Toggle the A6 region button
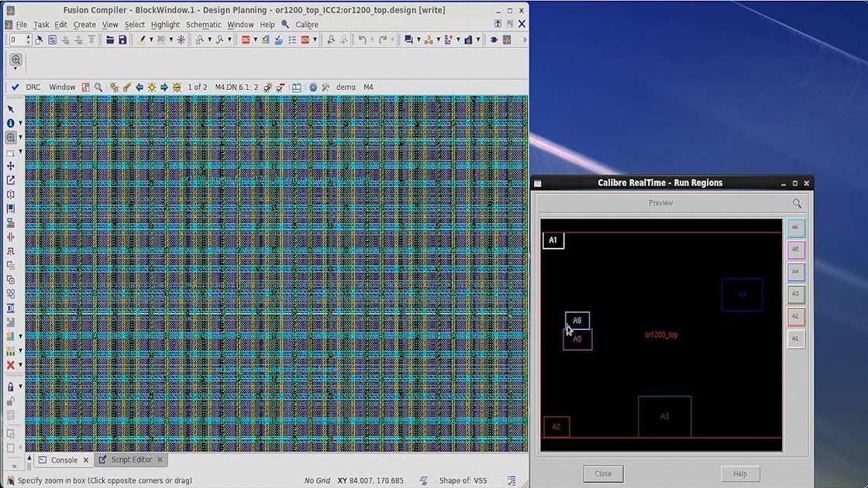Image resolution: width=868 pixels, height=488 pixels. click(x=795, y=228)
